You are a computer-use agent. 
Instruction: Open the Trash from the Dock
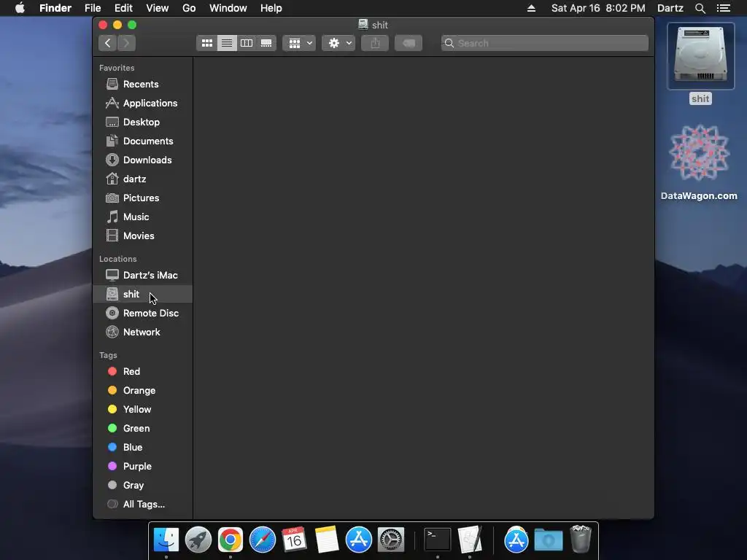[x=580, y=539]
